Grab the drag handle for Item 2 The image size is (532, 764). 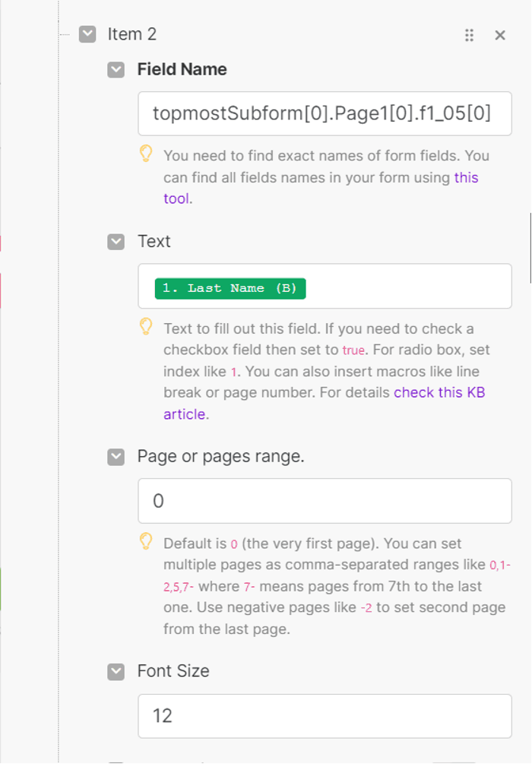(x=469, y=35)
